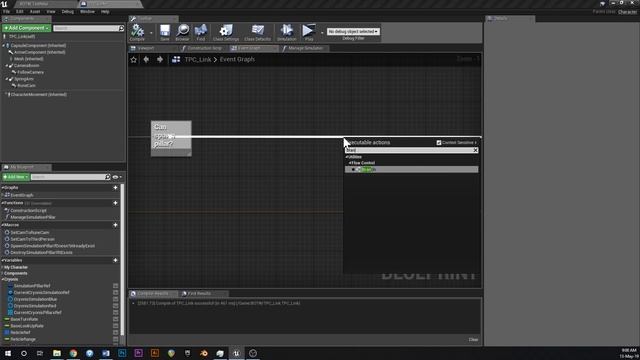Toggle visibility of BaseLookUpRate variable

[x=116, y=326]
